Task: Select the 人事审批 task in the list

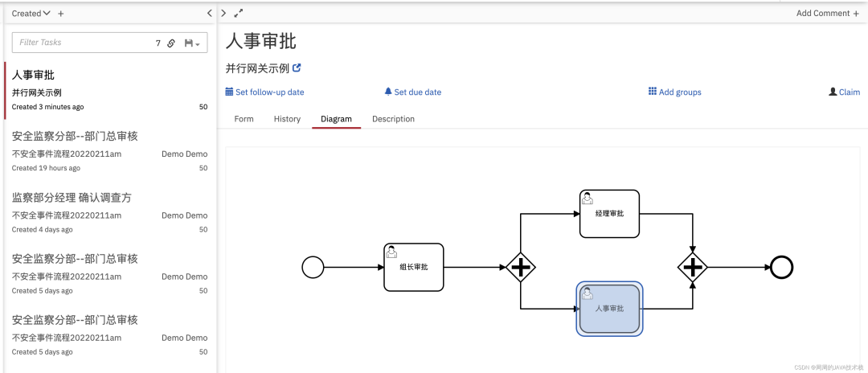Action: pos(109,90)
